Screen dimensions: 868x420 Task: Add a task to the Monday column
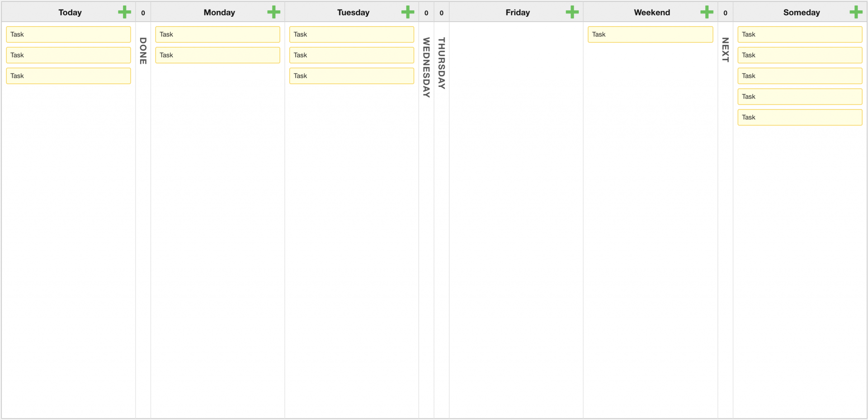point(274,12)
